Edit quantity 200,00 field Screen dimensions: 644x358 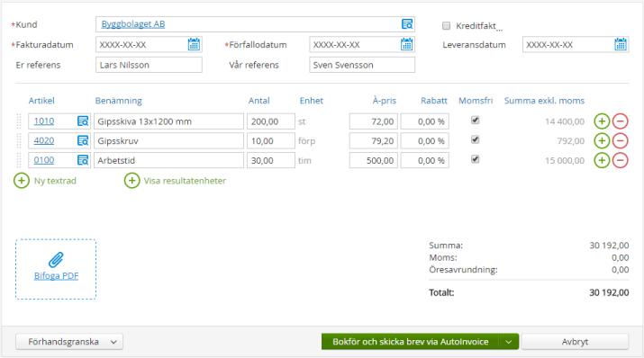[271, 121]
